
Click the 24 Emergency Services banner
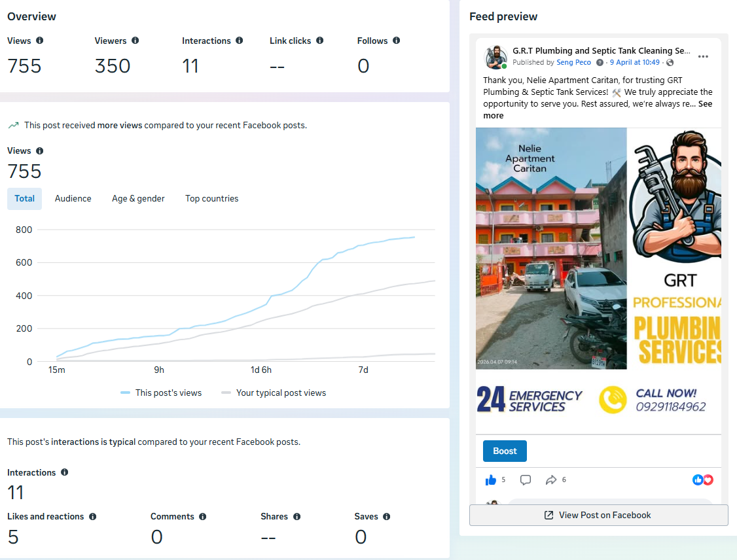[530, 400]
